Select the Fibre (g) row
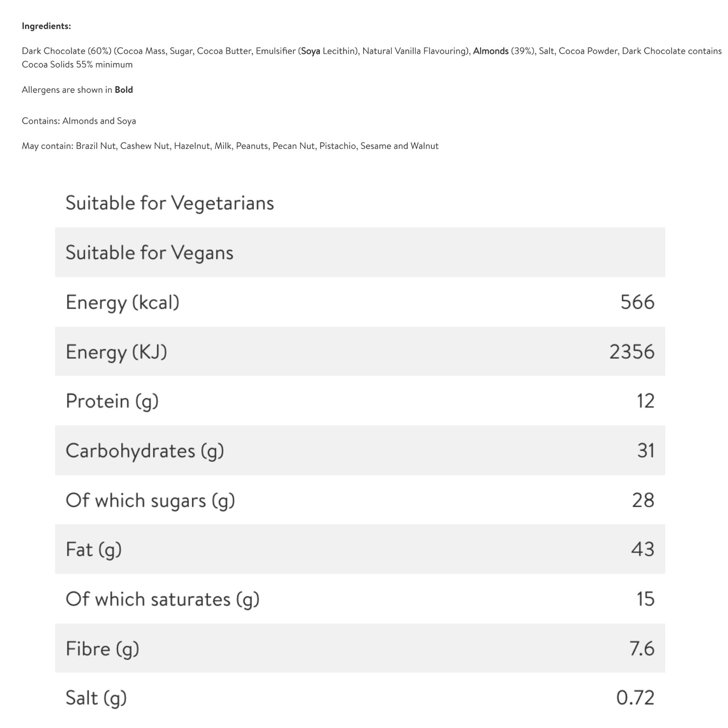728x728 pixels. pyautogui.click(x=360, y=648)
